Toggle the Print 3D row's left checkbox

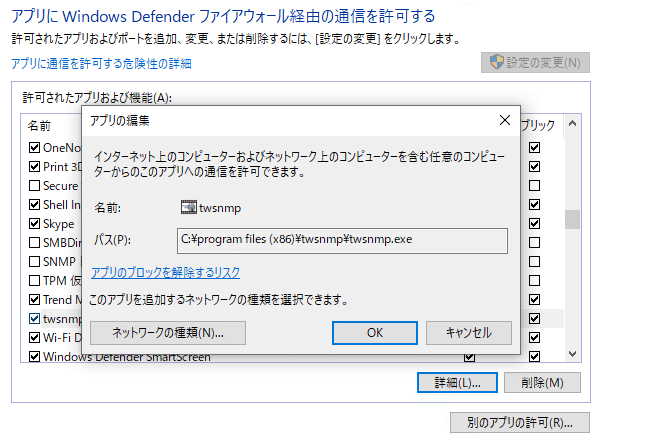35,167
